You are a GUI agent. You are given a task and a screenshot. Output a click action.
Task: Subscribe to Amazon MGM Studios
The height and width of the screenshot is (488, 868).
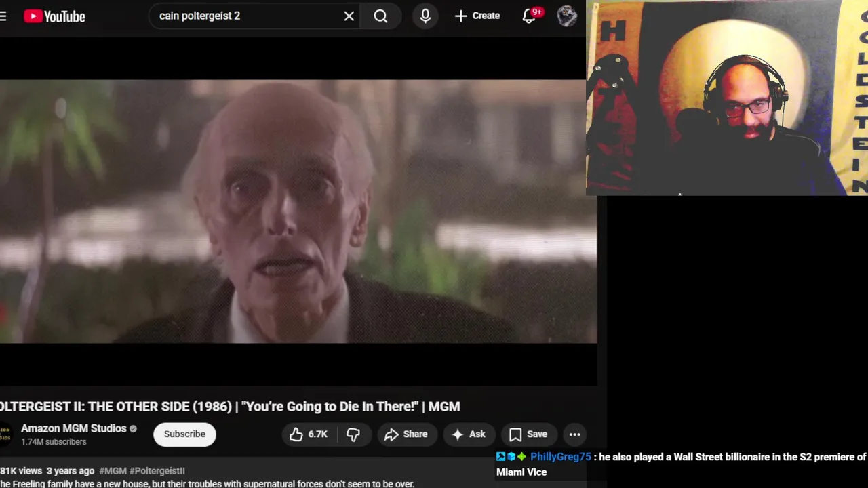click(184, 434)
